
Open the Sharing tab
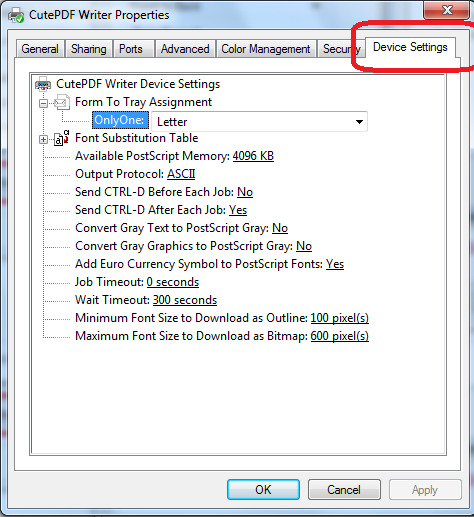pos(89,49)
